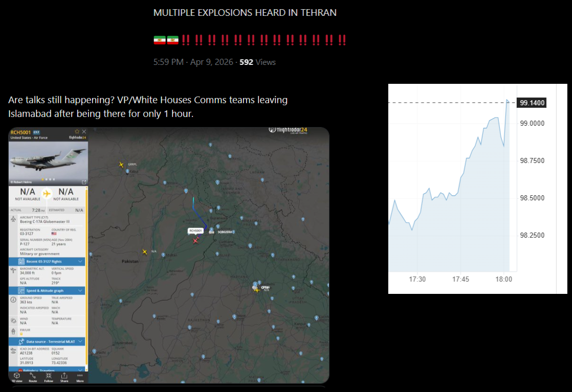Click calendar icon beside Recent 03-3127 flights
The image size is (572, 392).
tap(21, 262)
